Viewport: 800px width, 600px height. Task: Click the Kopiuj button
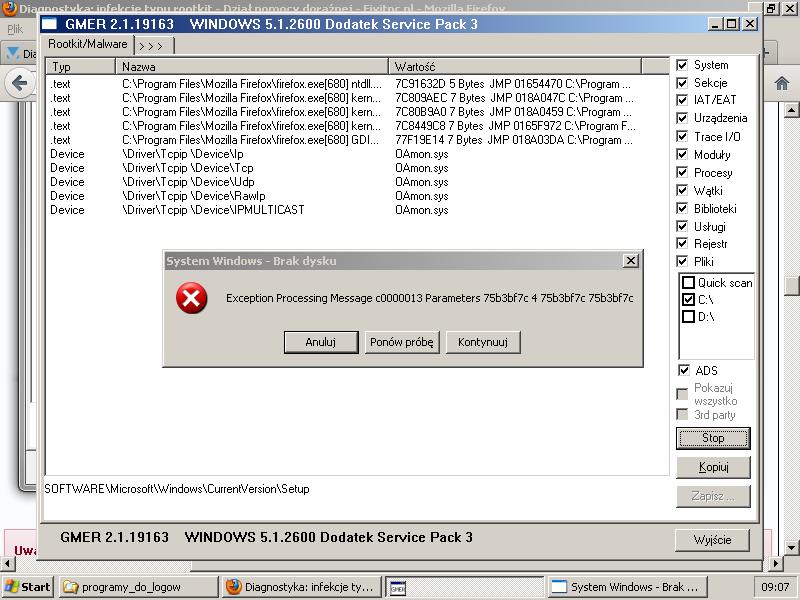(x=713, y=467)
